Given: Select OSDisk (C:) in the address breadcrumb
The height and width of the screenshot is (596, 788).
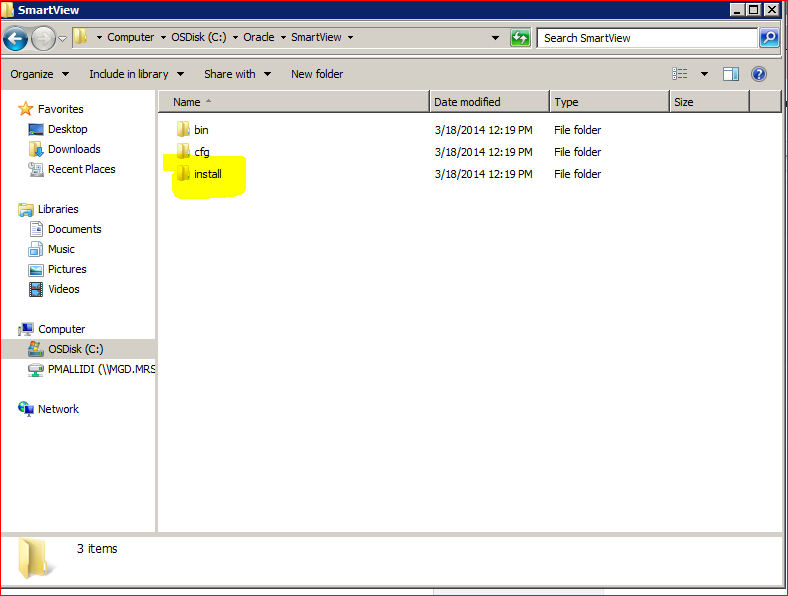Looking at the screenshot, I should pos(199,37).
